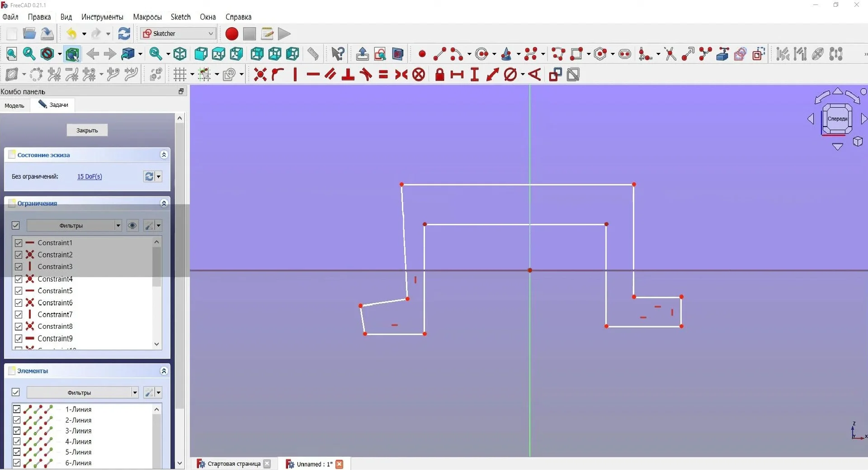Apply the lock constraint tool
This screenshot has width=868, height=470.
pyautogui.click(x=439, y=75)
